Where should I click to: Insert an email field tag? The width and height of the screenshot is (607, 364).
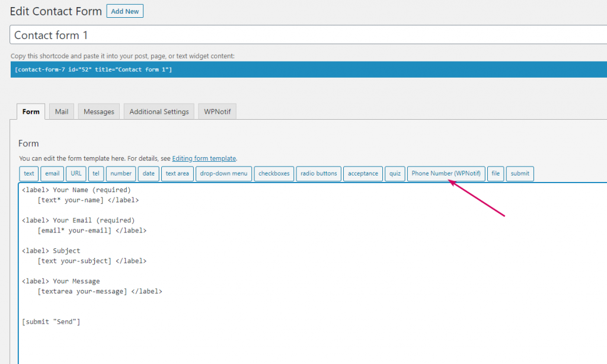click(52, 174)
